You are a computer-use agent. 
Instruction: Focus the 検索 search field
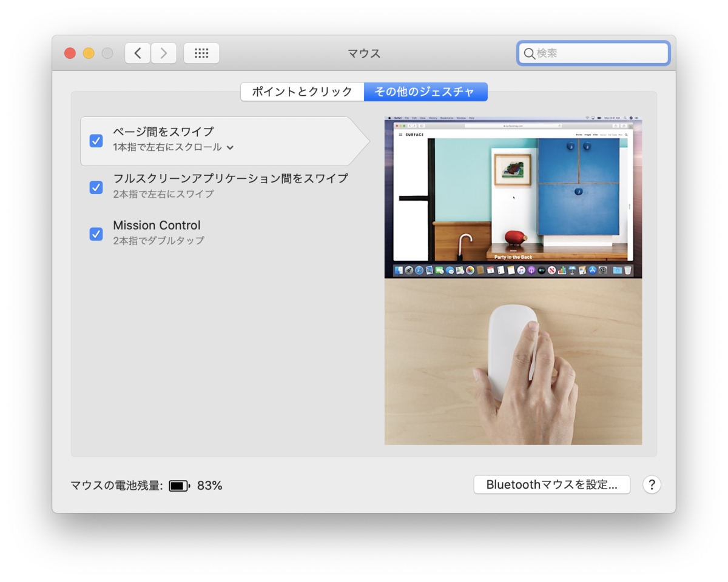(x=593, y=53)
